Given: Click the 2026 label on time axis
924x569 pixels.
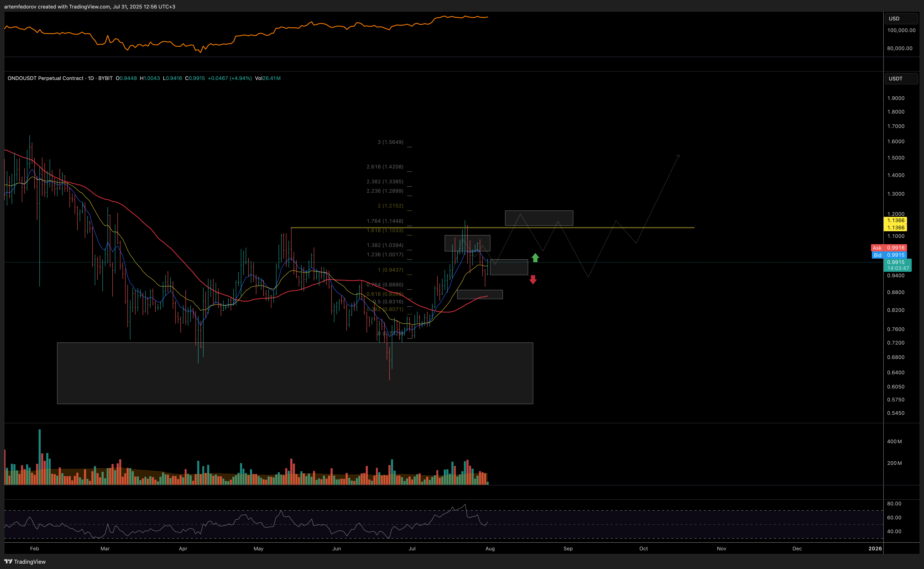Looking at the screenshot, I should (x=875, y=548).
